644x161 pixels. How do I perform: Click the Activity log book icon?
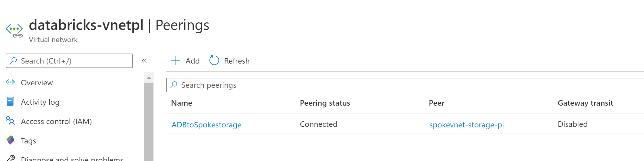point(10,102)
